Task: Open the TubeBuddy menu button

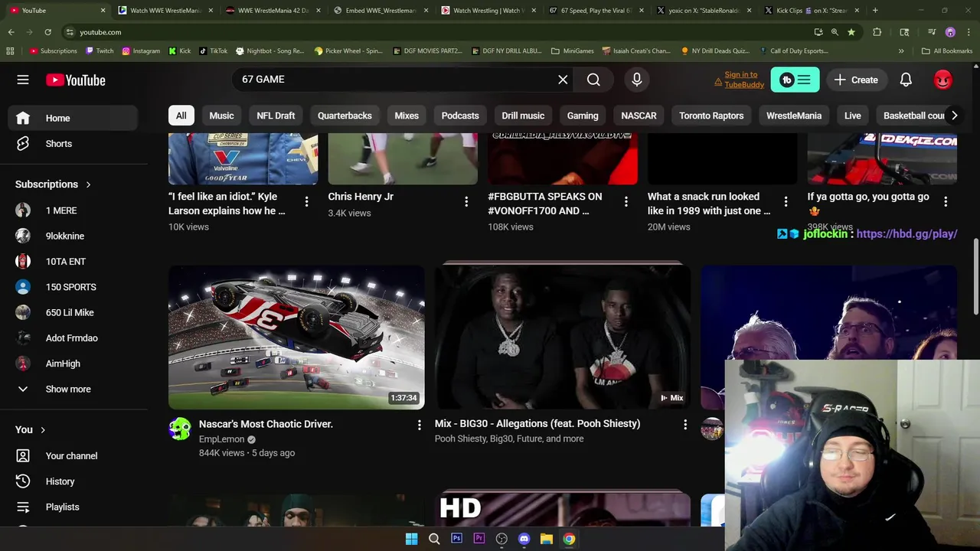Action: pos(795,80)
